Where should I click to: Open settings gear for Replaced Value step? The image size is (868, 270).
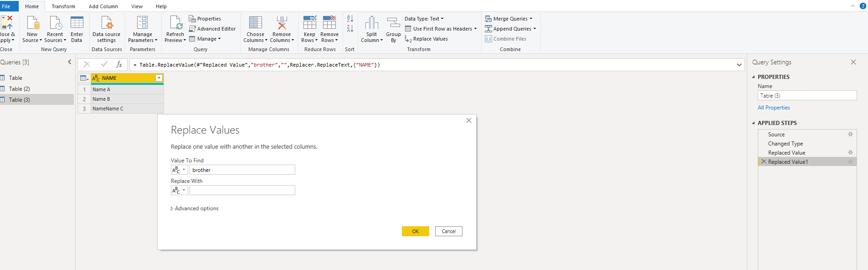coord(850,152)
